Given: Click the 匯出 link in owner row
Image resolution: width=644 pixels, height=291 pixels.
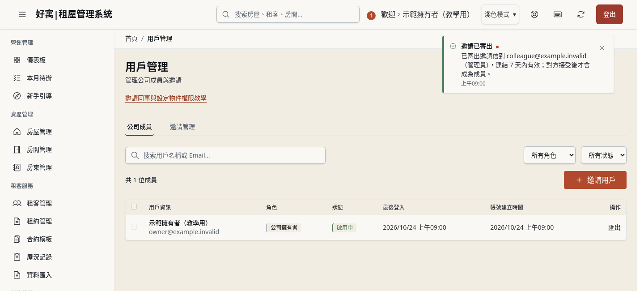Looking at the screenshot, I should (614, 227).
